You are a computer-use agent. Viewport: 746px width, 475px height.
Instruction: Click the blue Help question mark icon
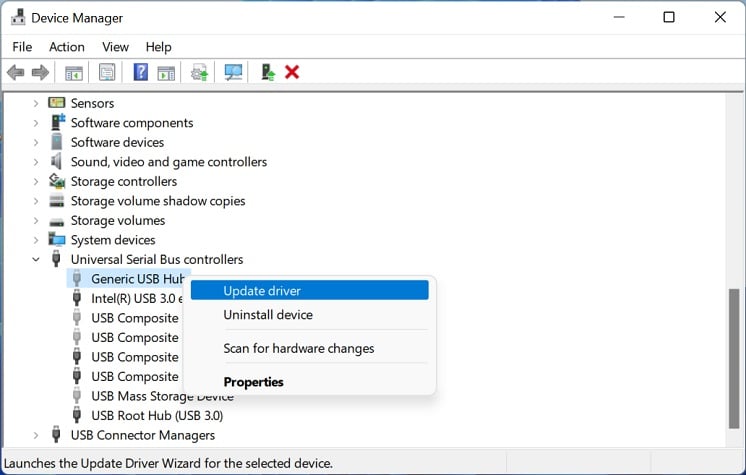(141, 72)
